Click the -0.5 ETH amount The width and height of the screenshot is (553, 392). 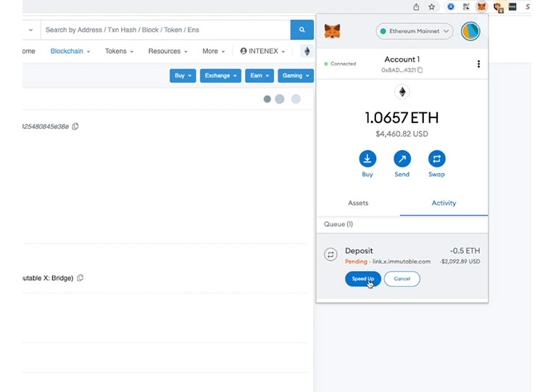(465, 251)
